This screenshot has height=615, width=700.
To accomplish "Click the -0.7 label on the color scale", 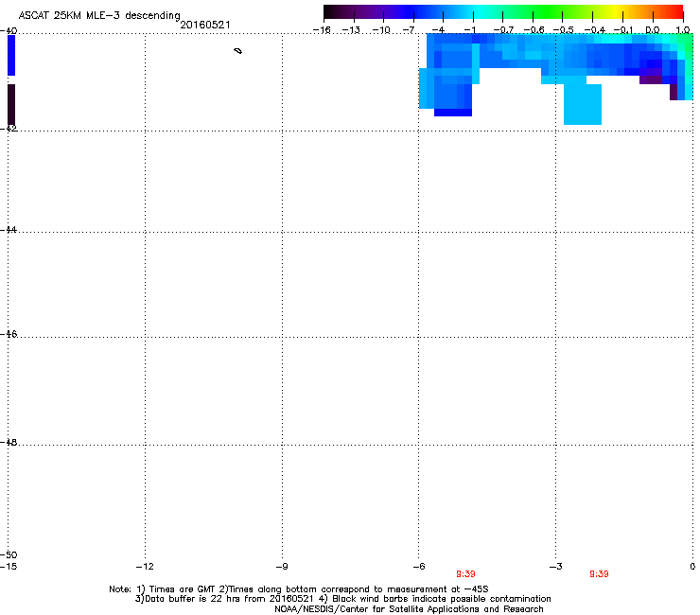I will (x=503, y=30).
